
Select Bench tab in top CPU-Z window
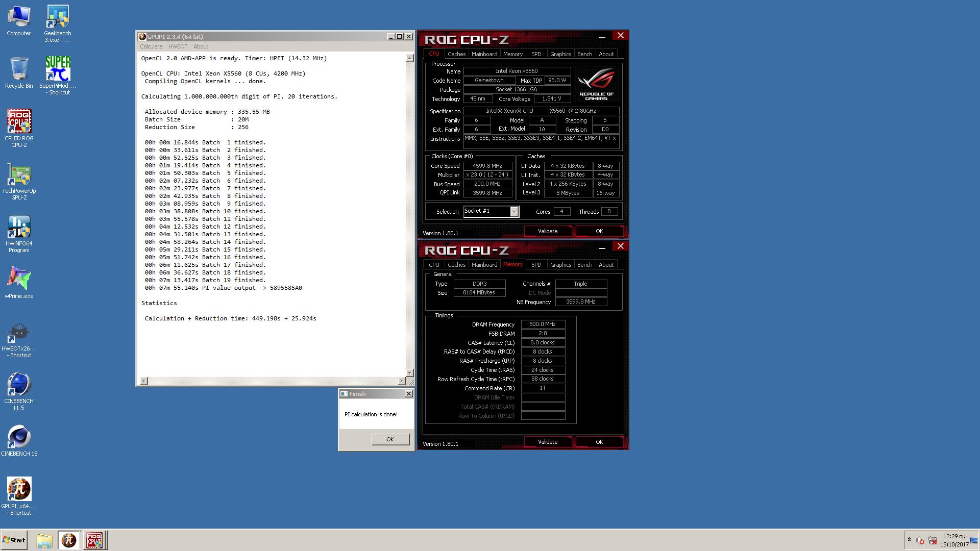click(x=584, y=54)
